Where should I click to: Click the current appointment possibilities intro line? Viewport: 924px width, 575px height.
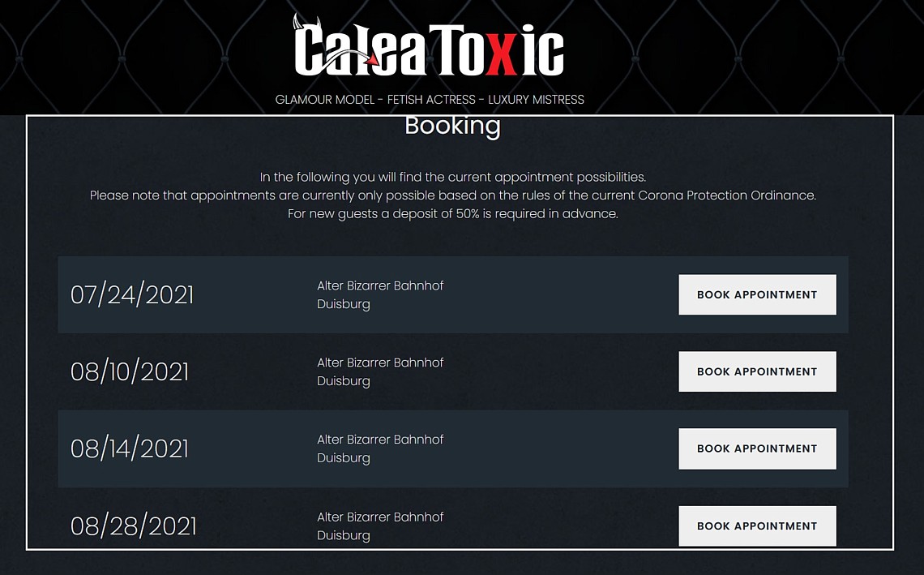(x=452, y=177)
